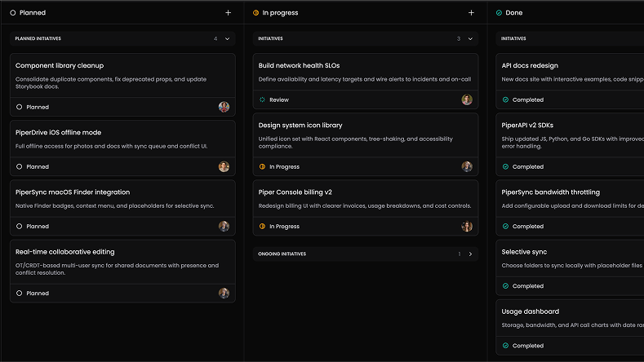Click avatar on Real-time collaborative editing card

[x=224, y=294]
